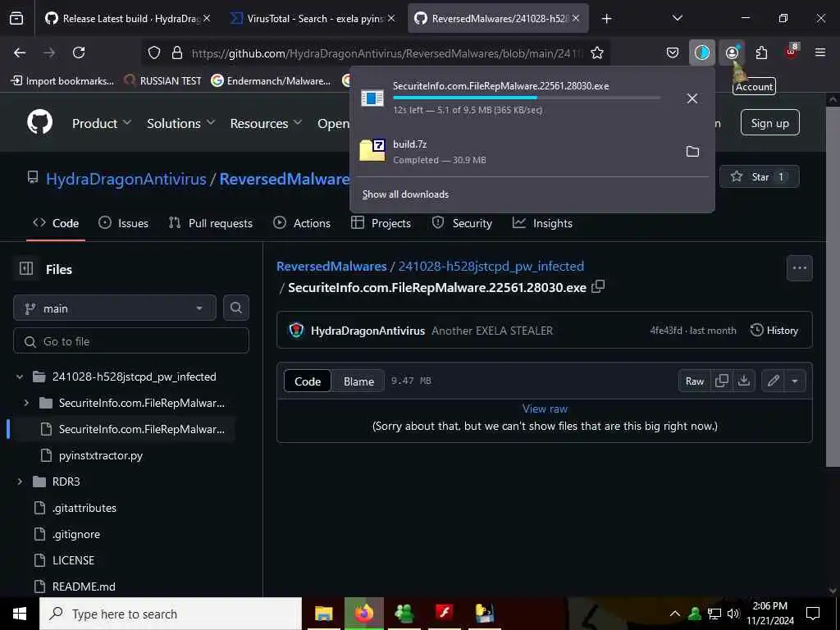Open the Pocket save icon

tap(673, 52)
